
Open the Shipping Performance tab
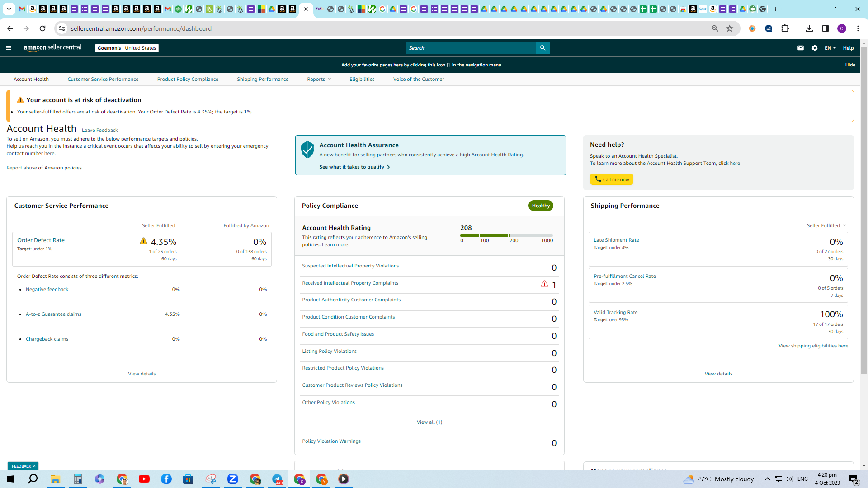tap(263, 79)
